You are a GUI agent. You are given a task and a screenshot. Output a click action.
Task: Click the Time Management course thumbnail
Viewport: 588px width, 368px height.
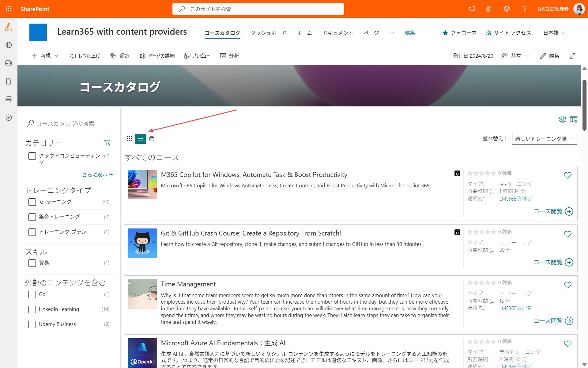tap(142, 294)
